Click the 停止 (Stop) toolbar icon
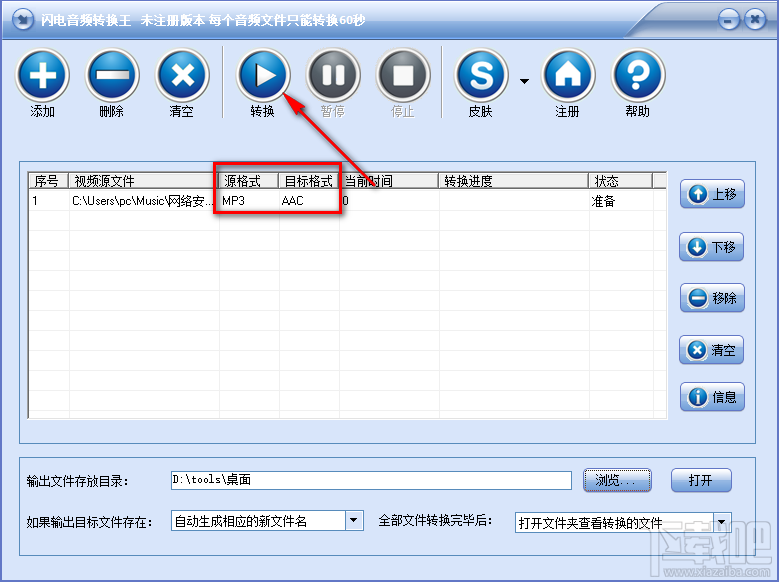This screenshot has width=779, height=582. (403, 75)
